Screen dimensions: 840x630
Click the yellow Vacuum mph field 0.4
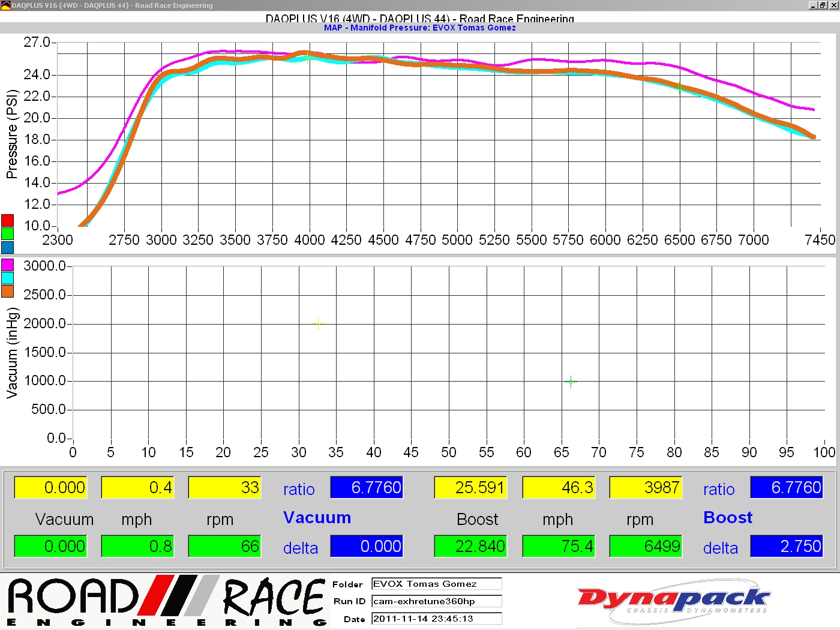click(137, 487)
